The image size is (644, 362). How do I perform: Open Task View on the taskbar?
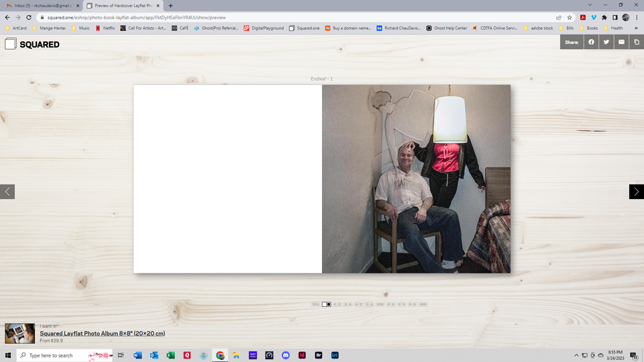(121, 355)
